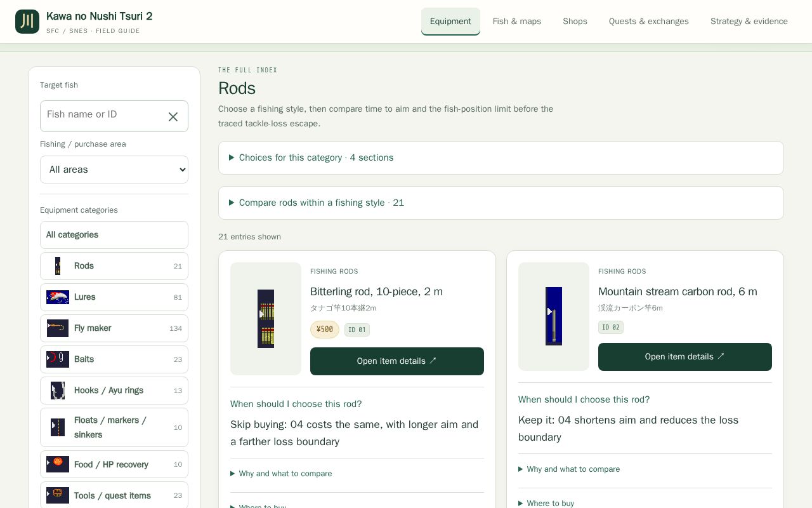Select the Baits category icon

point(58,359)
